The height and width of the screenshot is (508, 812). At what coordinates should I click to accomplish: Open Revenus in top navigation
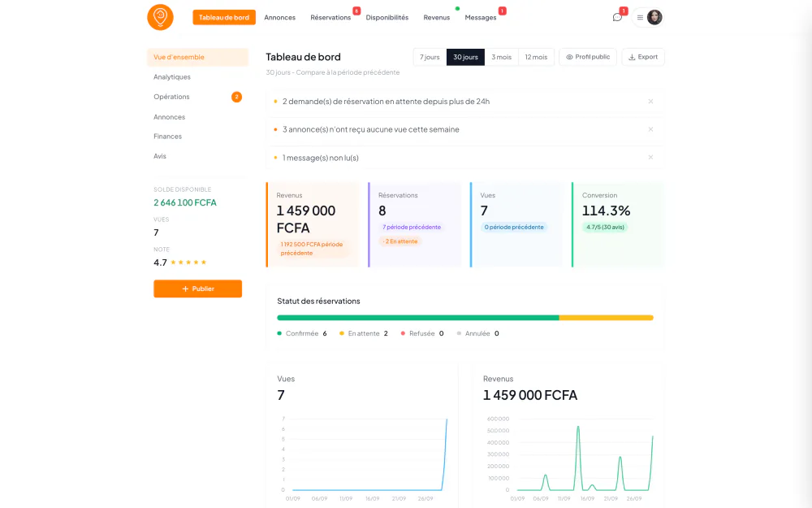437,18
